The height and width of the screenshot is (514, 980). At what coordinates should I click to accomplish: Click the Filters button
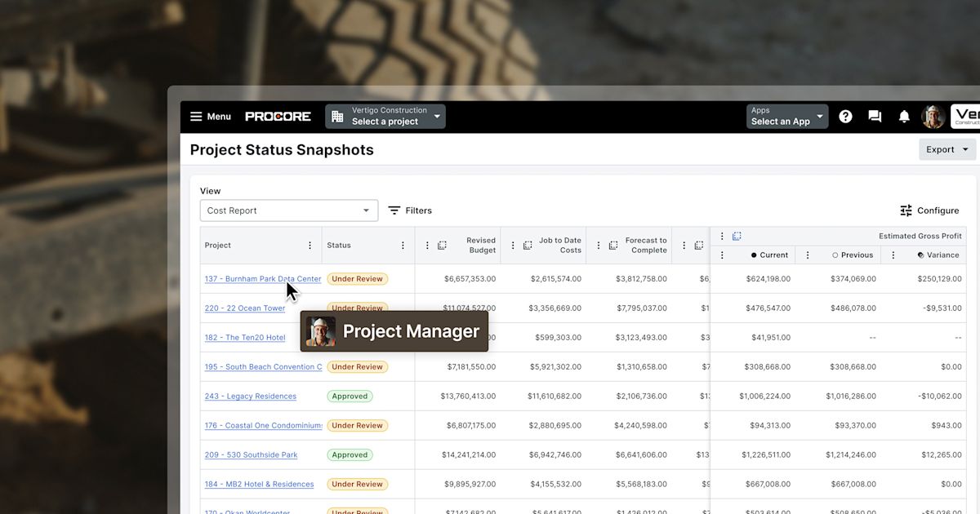410,210
